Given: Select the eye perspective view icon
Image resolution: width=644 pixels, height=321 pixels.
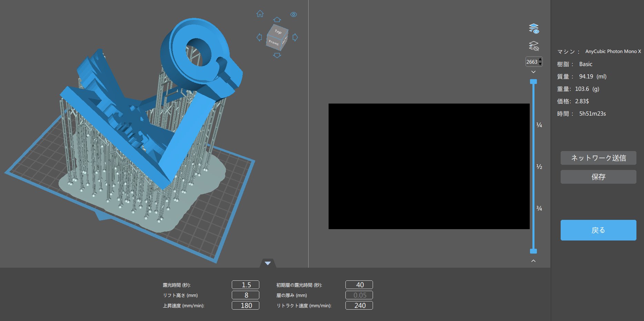Looking at the screenshot, I should (x=293, y=15).
